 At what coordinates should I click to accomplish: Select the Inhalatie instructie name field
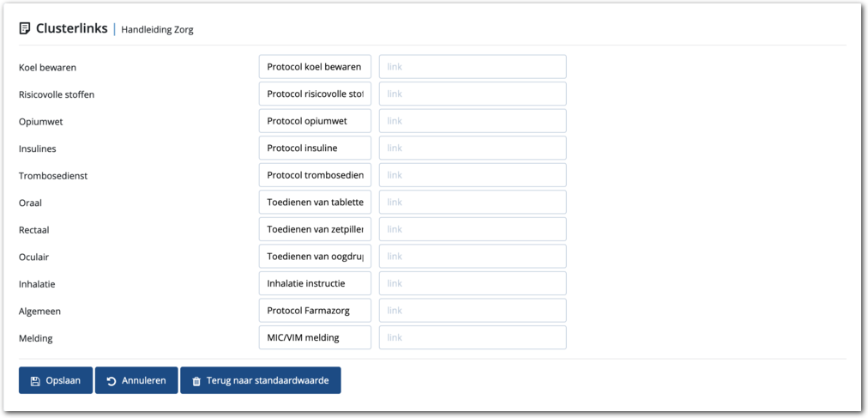coord(315,283)
